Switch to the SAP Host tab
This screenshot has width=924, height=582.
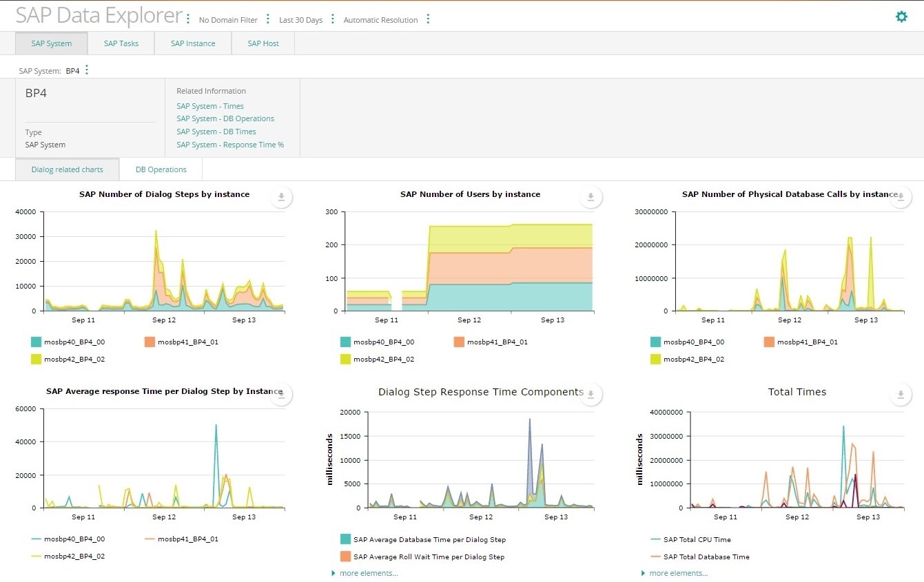263,43
